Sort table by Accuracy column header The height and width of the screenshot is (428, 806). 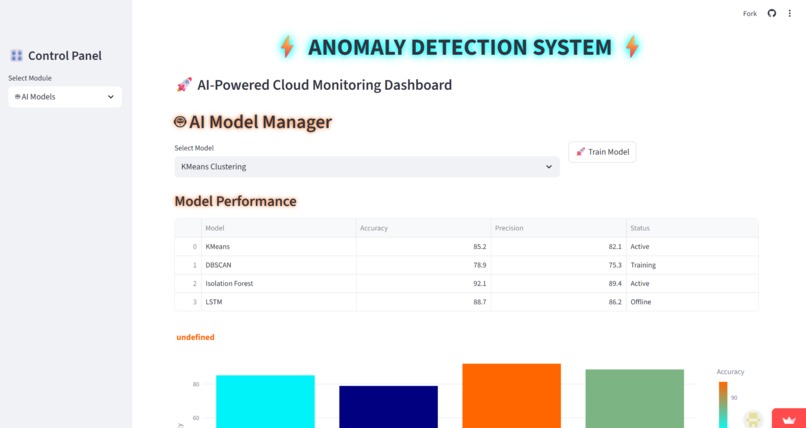(x=424, y=228)
